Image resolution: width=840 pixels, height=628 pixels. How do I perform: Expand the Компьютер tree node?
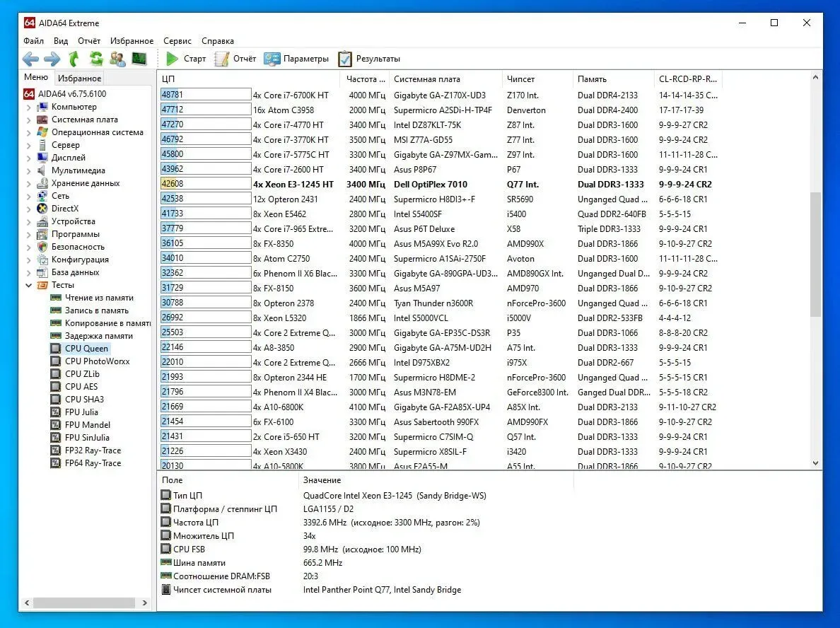29,107
